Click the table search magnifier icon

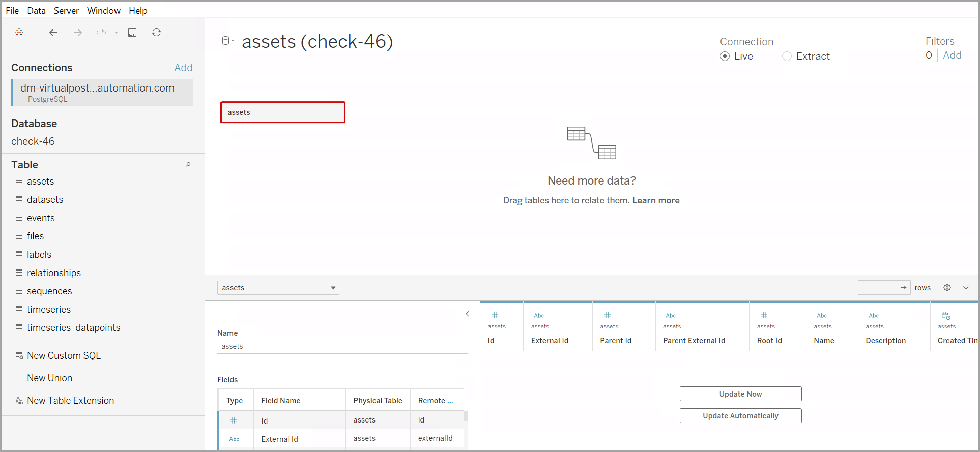pyautogui.click(x=188, y=165)
